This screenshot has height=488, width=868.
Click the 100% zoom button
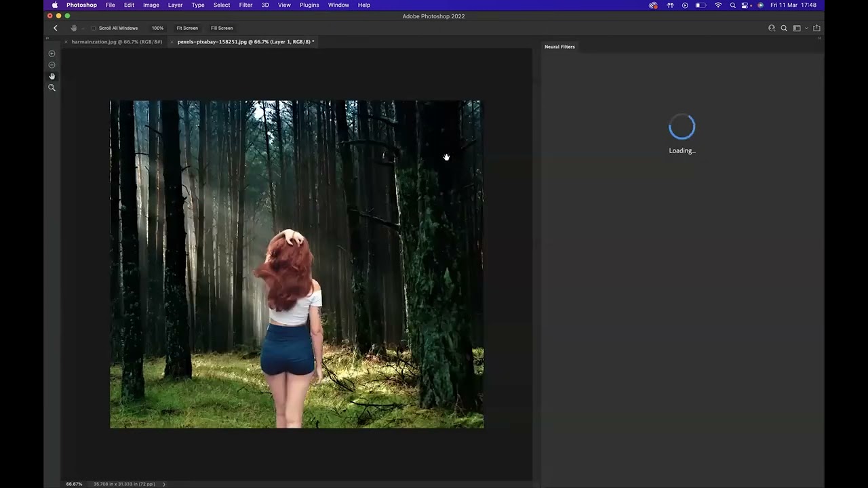157,28
